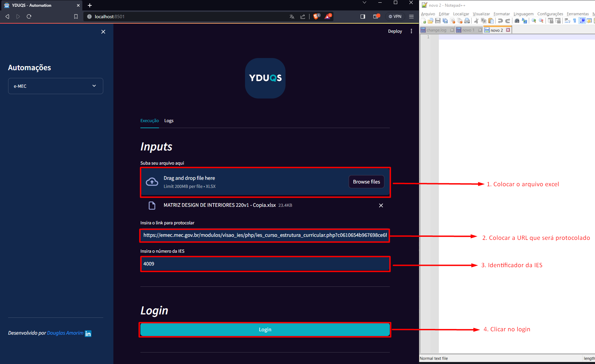This screenshot has height=364, width=595.
Task: Click the Paste clipboard icon in Notepad++
Action: 491,21
